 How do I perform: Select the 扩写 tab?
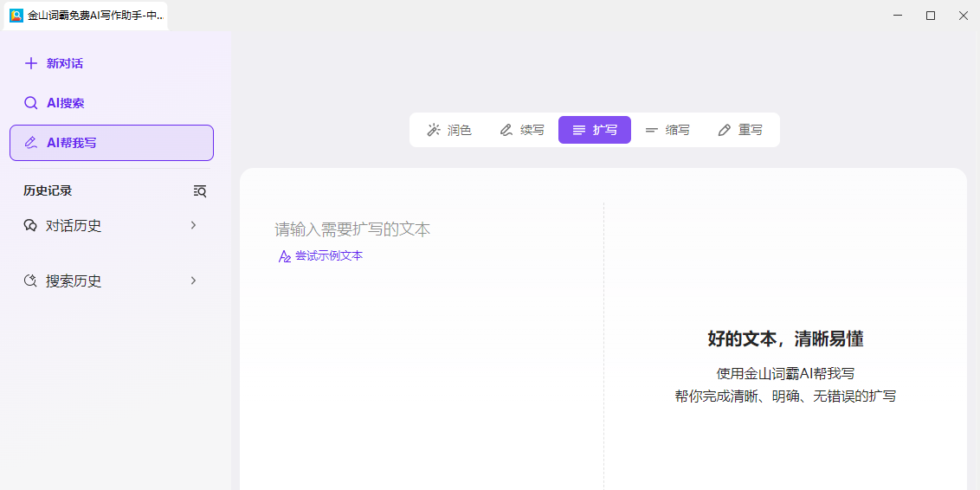pos(595,130)
